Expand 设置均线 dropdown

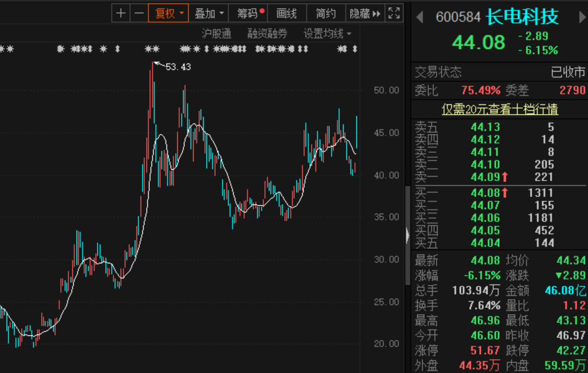[328, 34]
